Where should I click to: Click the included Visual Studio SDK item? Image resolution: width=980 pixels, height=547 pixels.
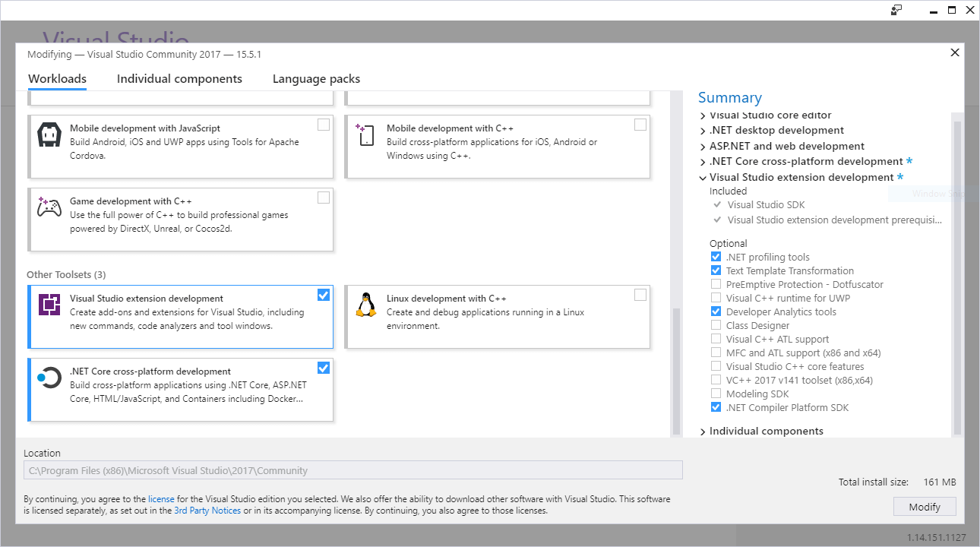click(x=766, y=204)
